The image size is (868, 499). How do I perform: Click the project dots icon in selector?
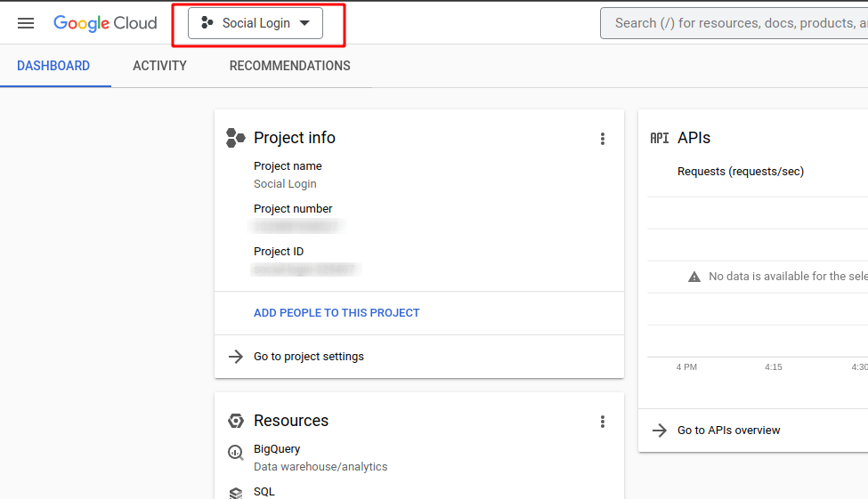click(x=207, y=23)
